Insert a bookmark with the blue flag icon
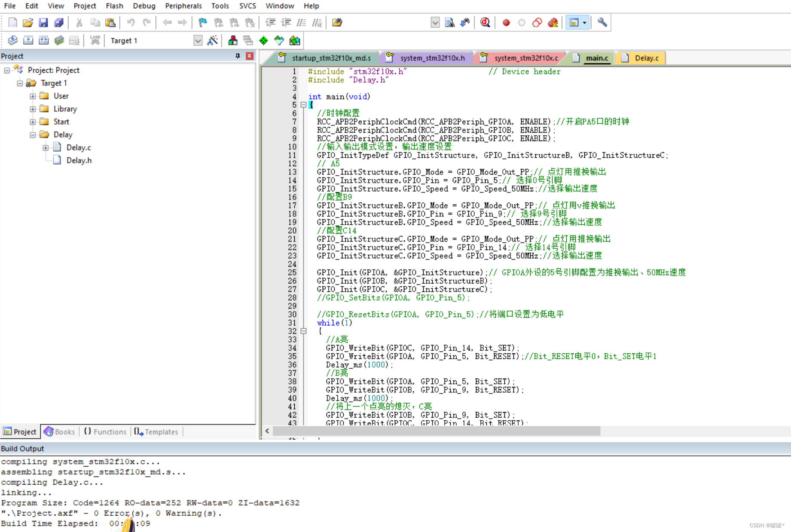 pyautogui.click(x=203, y=22)
